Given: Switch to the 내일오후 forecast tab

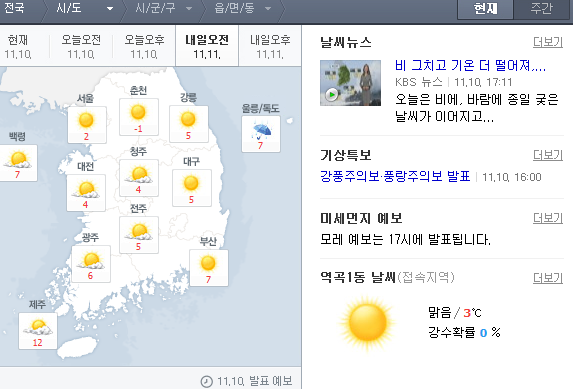Looking at the screenshot, I should point(270,46).
